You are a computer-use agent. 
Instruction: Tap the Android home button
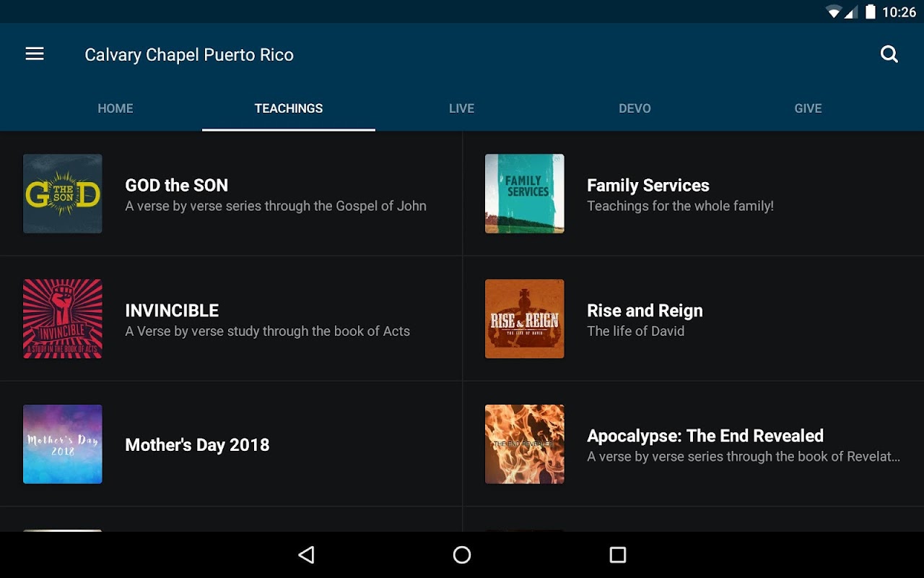tap(462, 555)
